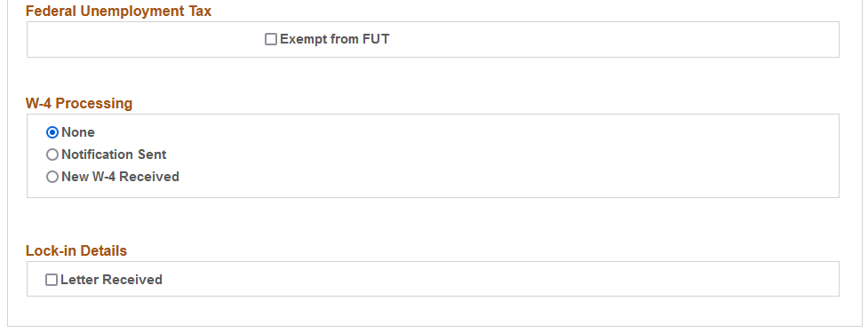Click blank gap above Lock-in Details heading

(x=432, y=220)
